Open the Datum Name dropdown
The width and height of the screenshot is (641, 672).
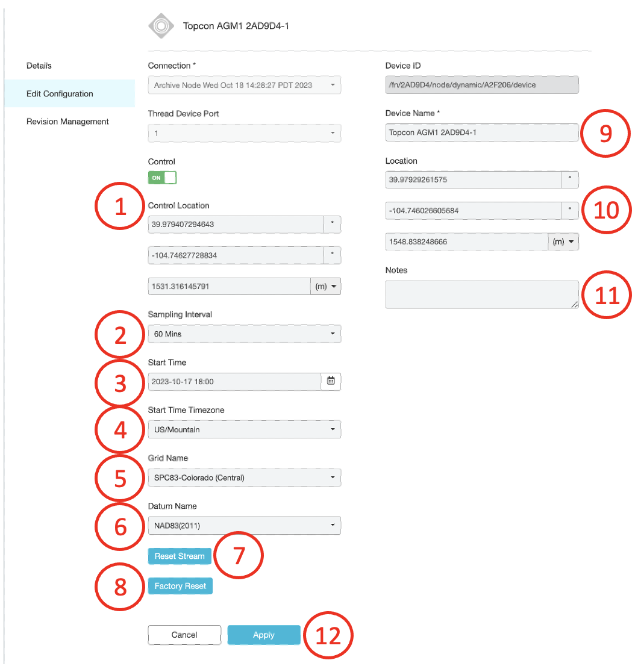tap(244, 526)
